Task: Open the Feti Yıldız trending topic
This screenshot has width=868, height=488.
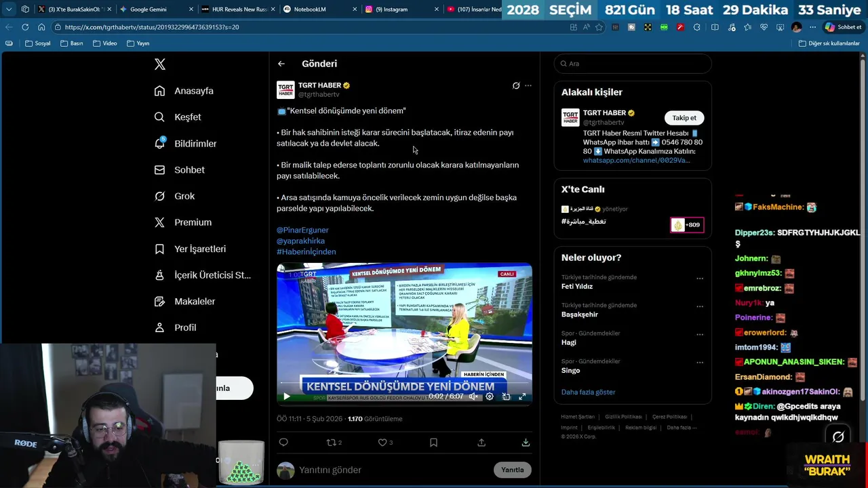Action: [x=577, y=286]
